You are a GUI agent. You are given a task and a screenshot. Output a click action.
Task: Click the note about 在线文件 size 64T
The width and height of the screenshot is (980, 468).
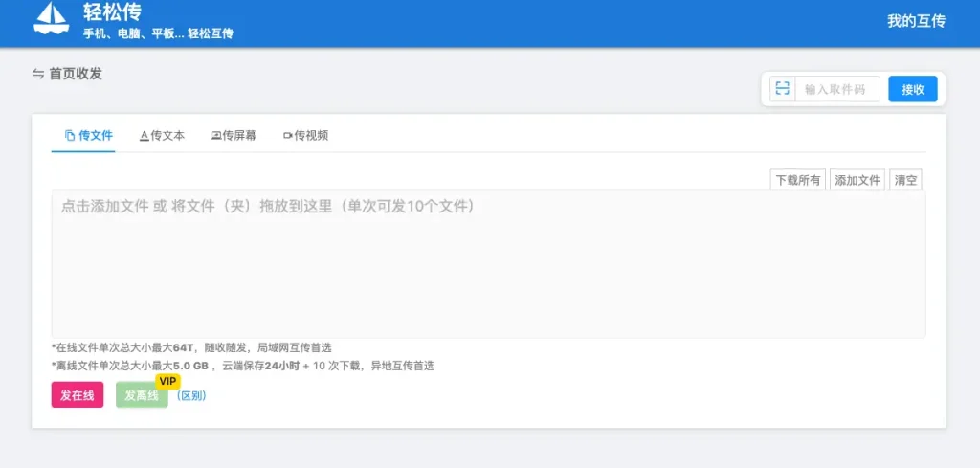point(191,347)
